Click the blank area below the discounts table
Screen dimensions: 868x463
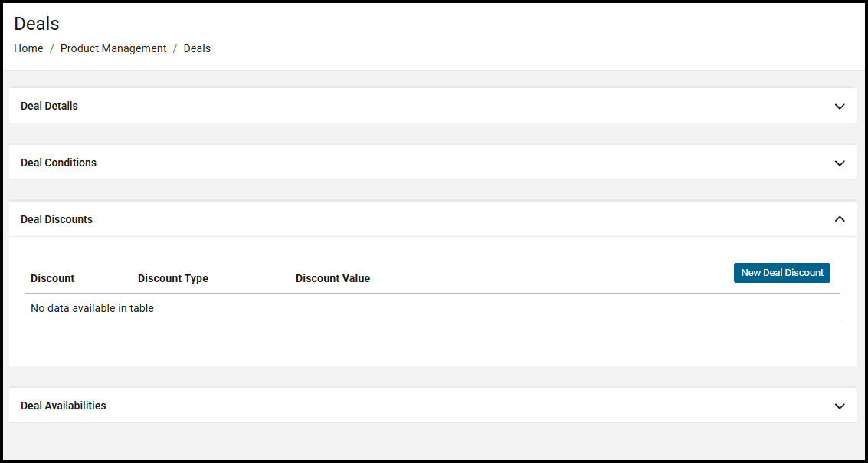(432, 345)
